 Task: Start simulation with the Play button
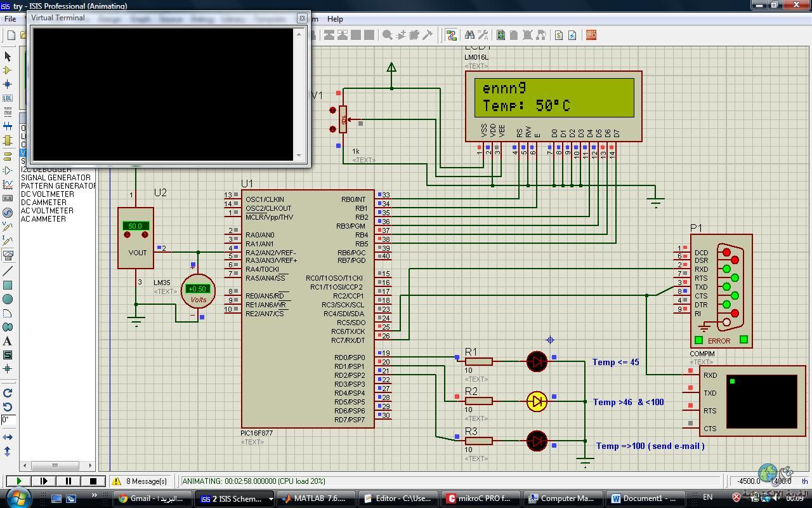[x=19, y=481]
